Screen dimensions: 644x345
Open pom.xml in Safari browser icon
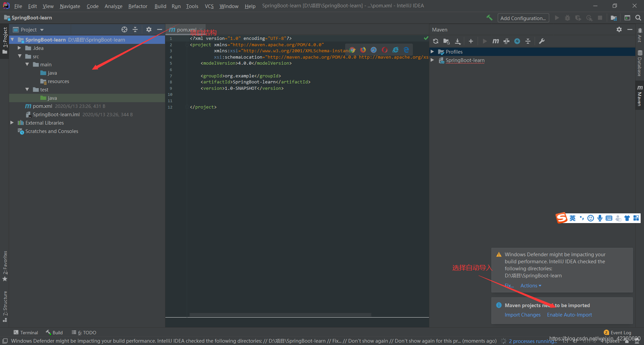(x=374, y=50)
